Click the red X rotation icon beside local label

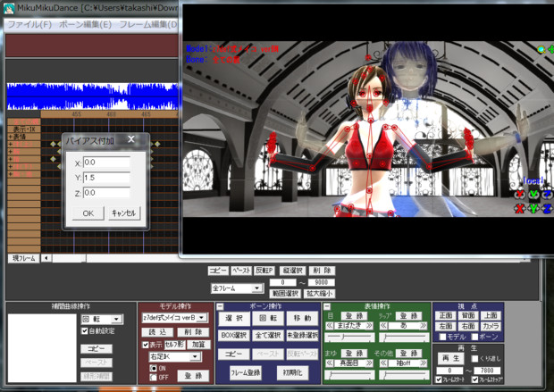(519, 194)
